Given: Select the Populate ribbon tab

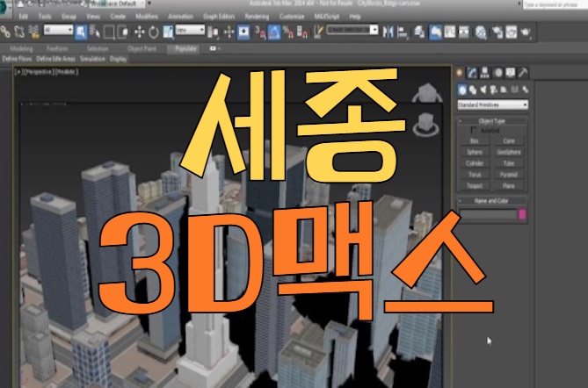Looking at the screenshot, I should [x=185, y=48].
